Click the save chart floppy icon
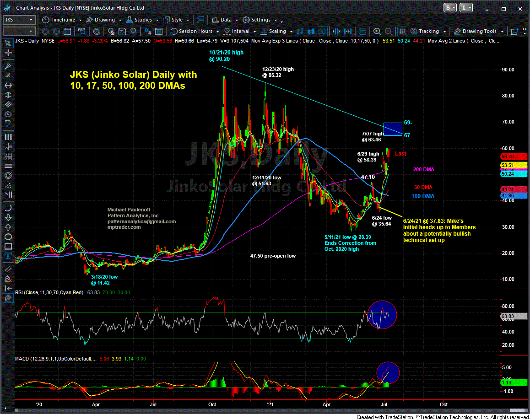Viewport: 530px width, 420px height. coord(122,32)
